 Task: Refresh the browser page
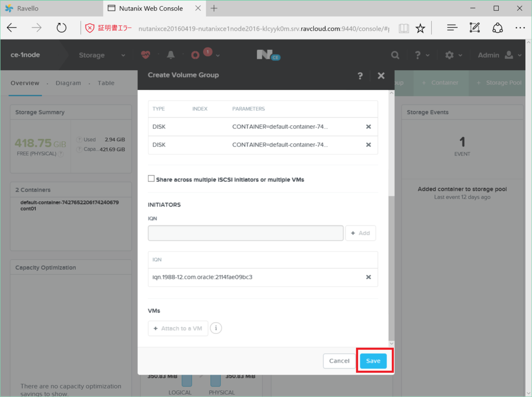click(61, 28)
